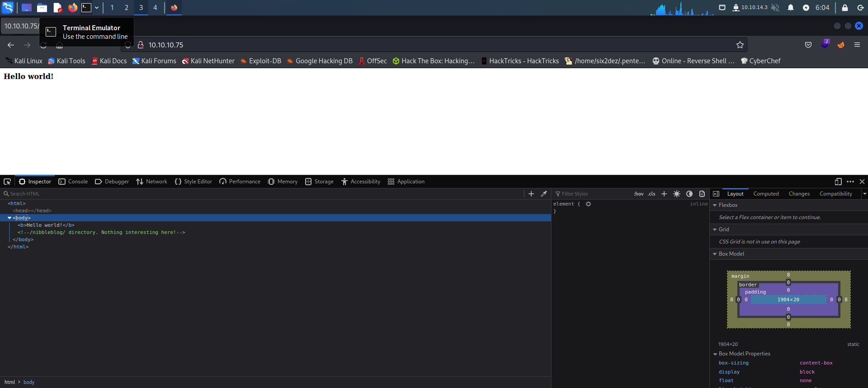
Task: Click the notification bell in system tray
Action: point(791,8)
